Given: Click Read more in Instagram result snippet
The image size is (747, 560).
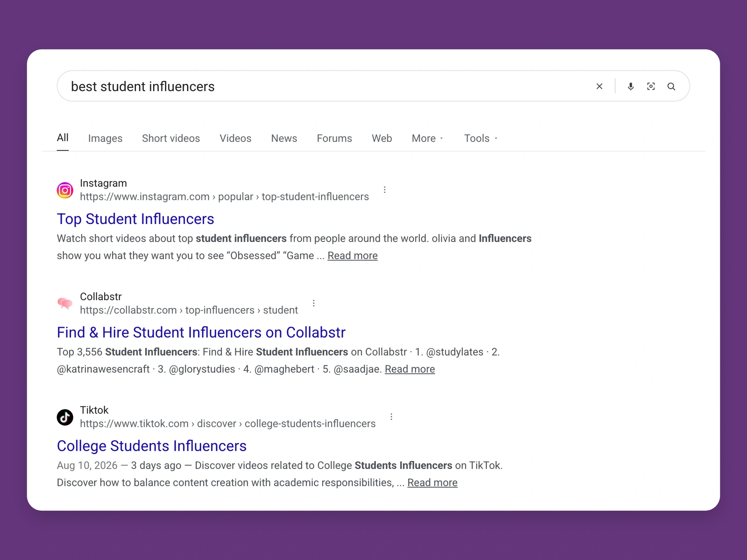Looking at the screenshot, I should 352,256.
